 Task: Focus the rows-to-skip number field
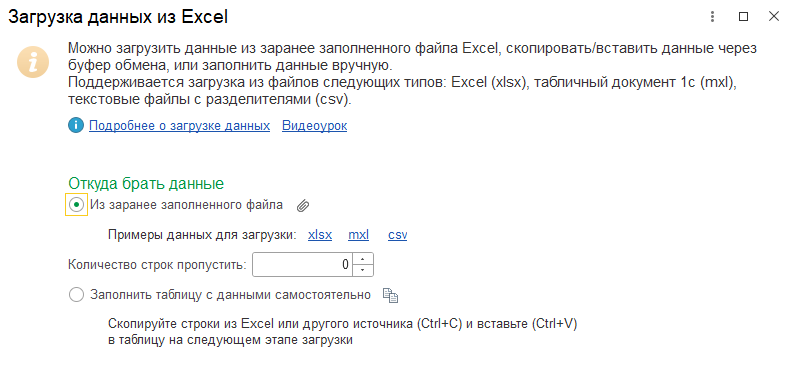pos(302,264)
